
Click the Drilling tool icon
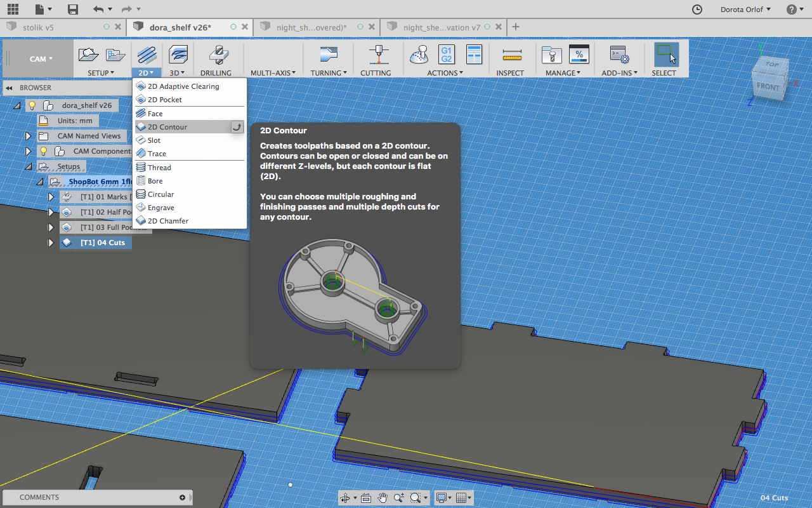tap(218, 55)
